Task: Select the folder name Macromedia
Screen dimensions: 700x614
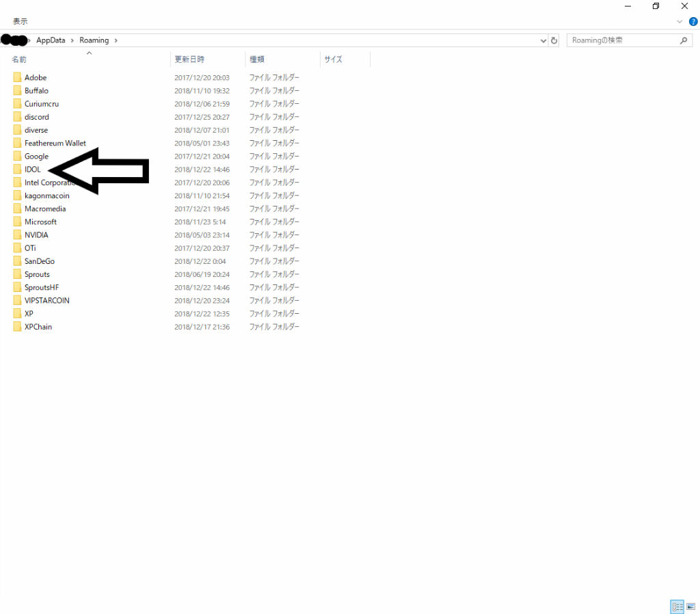Action: [x=45, y=209]
